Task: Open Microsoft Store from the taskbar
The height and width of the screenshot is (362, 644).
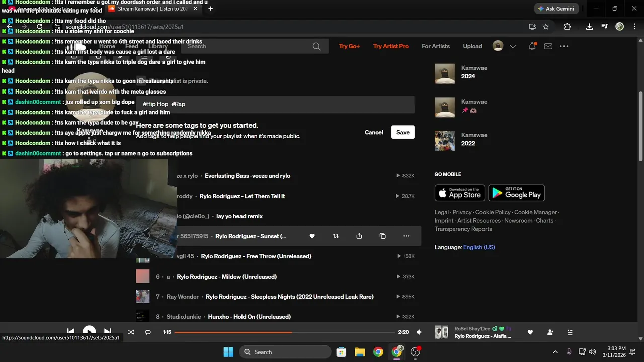Action: click(341, 352)
